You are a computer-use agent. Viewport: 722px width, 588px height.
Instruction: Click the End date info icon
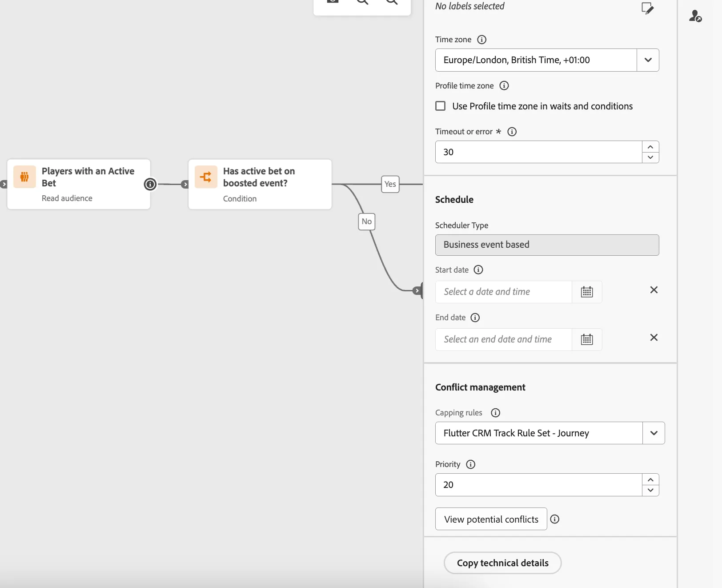tap(475, 318)
